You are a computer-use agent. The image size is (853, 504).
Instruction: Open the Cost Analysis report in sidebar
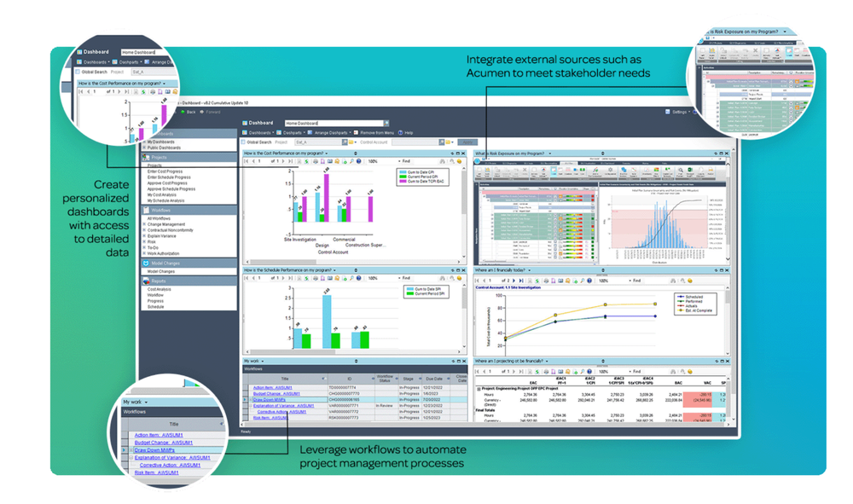(x=160, y=289)
